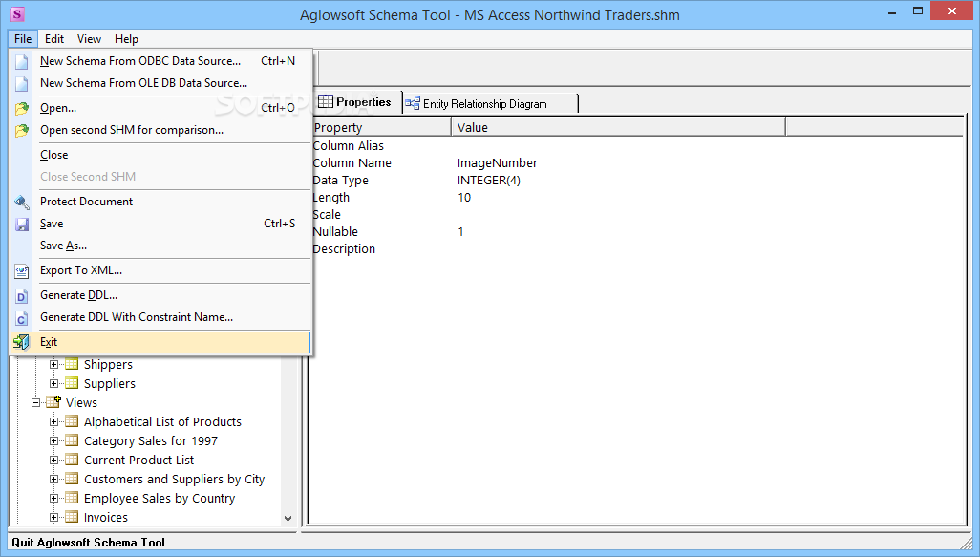
Task: Click the Exit icon in File menu
Action: coord(22,342)
